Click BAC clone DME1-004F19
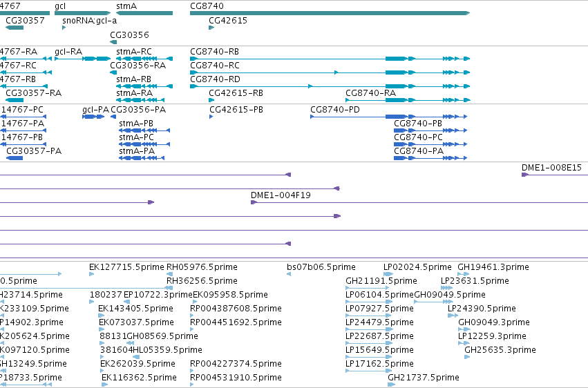Image resolution: width=588 pixels, height=388 pixels. coord(419,202)
